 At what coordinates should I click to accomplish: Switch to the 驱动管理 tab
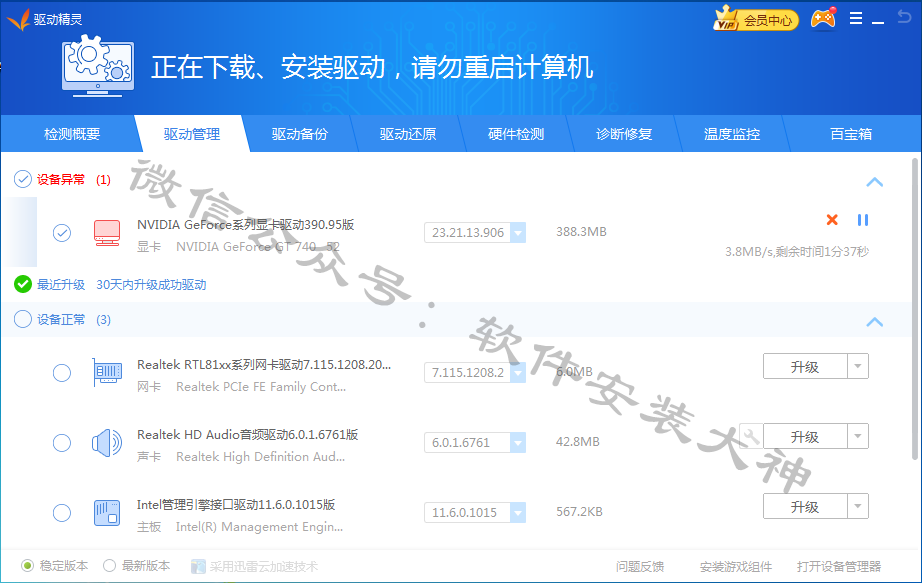(192, 134)
